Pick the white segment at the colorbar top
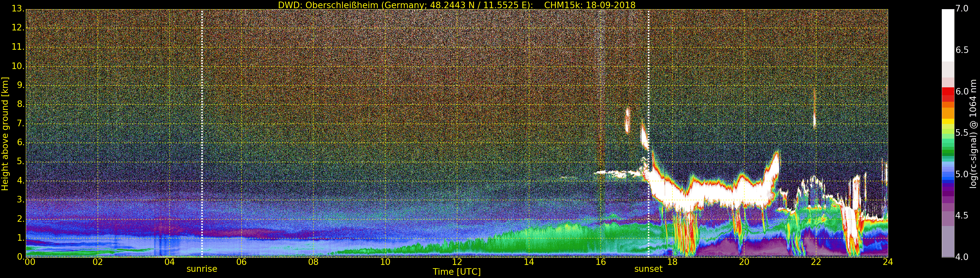The image size is (980, 278). point(948,35)
